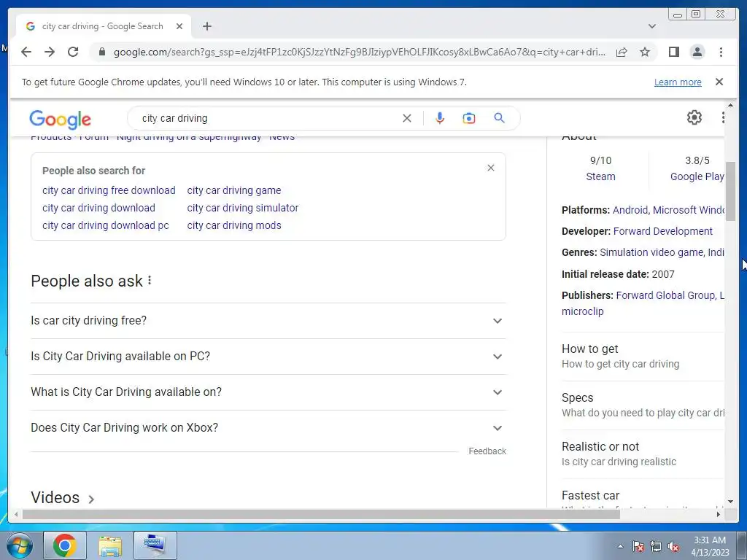The height and width of the screenshot is (560, 747).
Task: Open the Videos section heading arrow
Action: tap(91, 499)
